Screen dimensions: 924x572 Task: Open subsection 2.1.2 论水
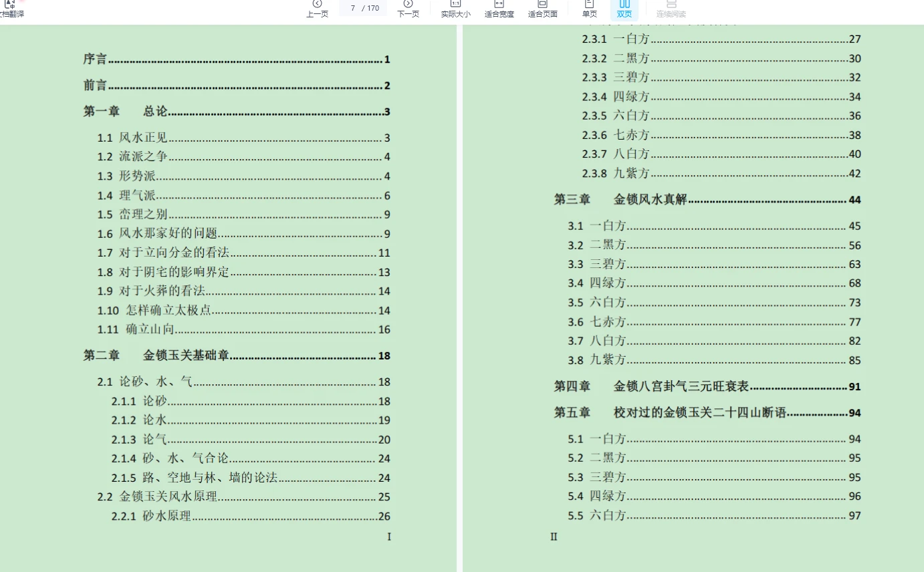pos(251,420)
